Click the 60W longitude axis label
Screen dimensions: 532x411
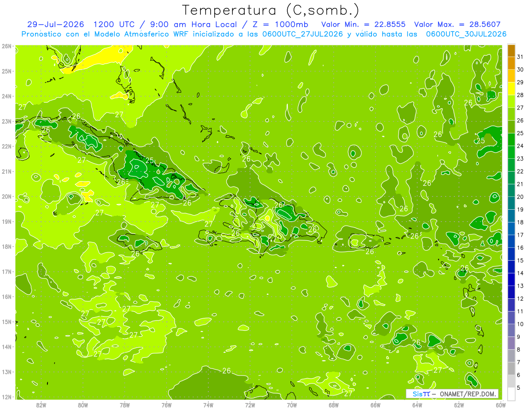tap(501, 405)
